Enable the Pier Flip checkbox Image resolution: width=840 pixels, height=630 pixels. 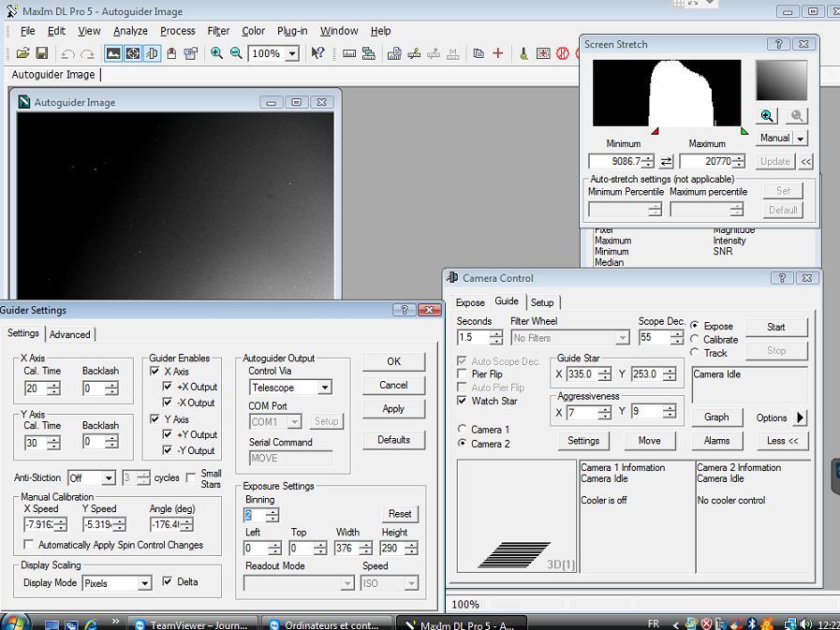(462, 374)
